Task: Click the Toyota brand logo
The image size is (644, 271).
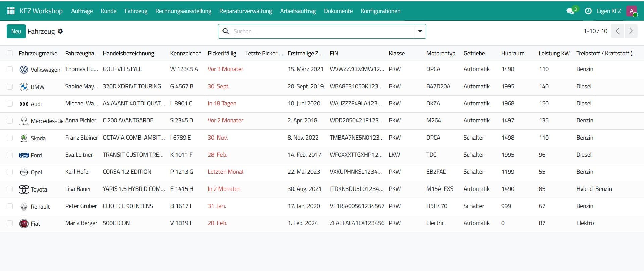Action: (24, 189)
